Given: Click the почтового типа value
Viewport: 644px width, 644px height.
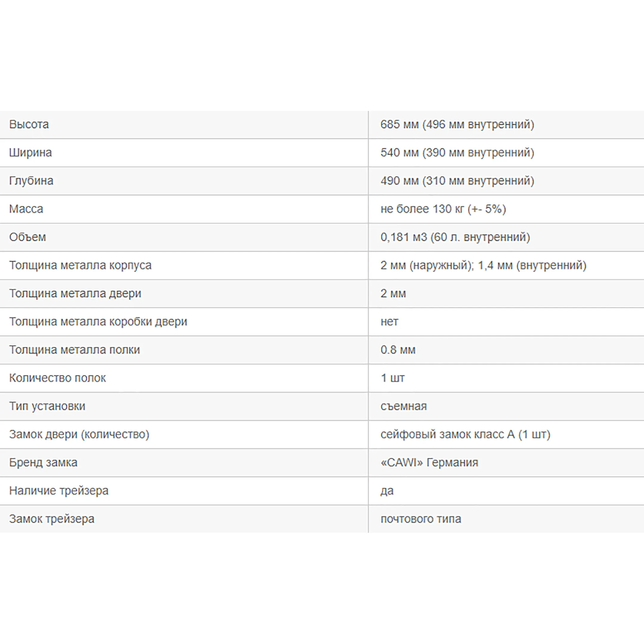Looking at the screenshot, I should (x=421, y=519).
